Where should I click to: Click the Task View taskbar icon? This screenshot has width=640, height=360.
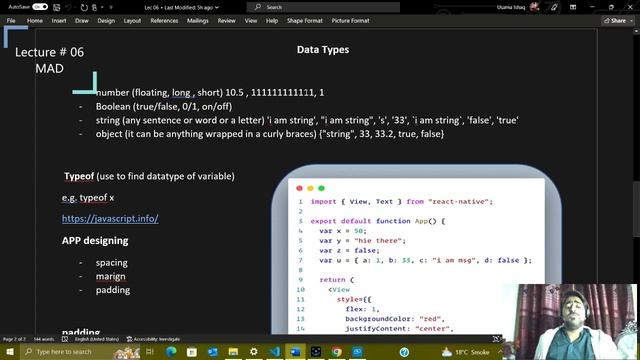(150, 351)
